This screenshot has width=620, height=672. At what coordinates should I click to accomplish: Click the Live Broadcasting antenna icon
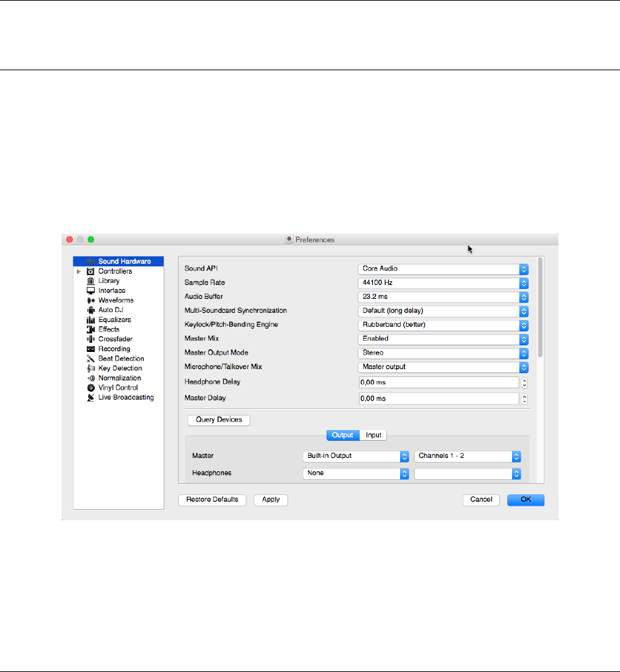pyautogui.click(x=90, y=397)
